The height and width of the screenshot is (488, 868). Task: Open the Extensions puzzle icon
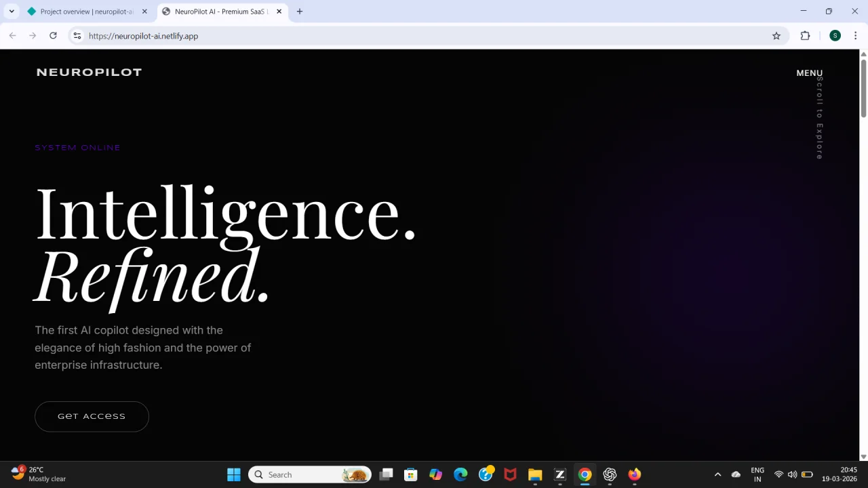tap(805, 36)
